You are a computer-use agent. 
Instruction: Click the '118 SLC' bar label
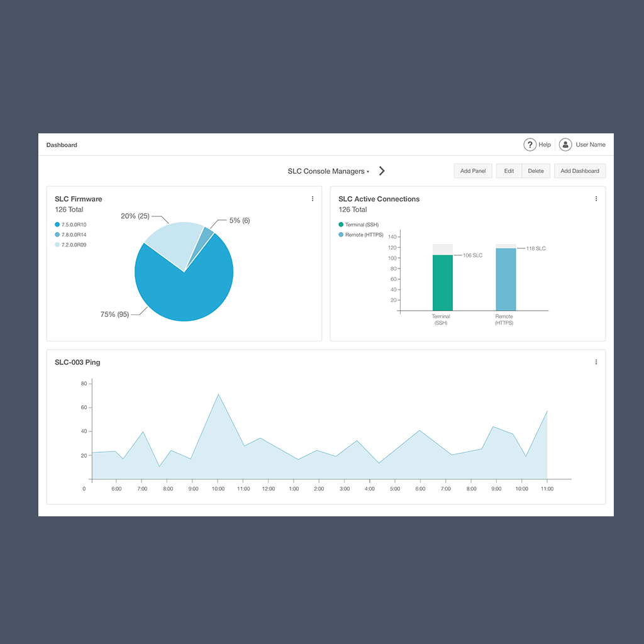click(x=536, y=248)
